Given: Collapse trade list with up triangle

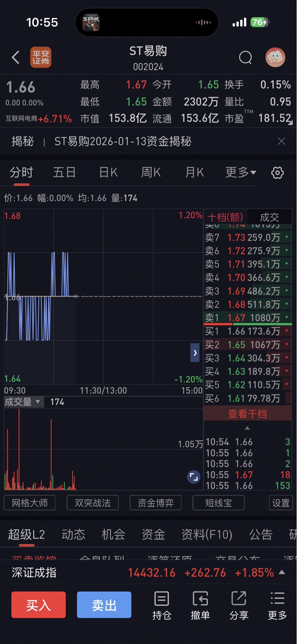Looking at the screenshot, I should coord(248,428).
